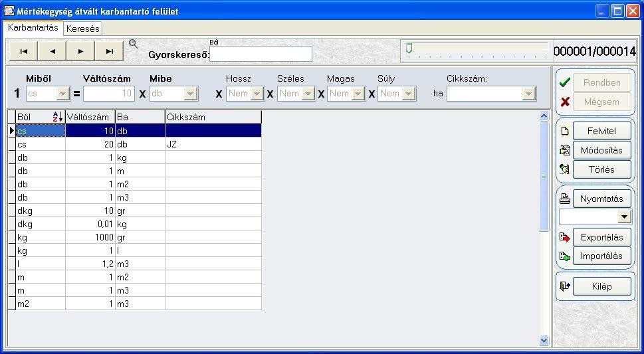The image size is (644, 354).
Task: Click the Váltószám column header
Action: [x=90, y=117]
